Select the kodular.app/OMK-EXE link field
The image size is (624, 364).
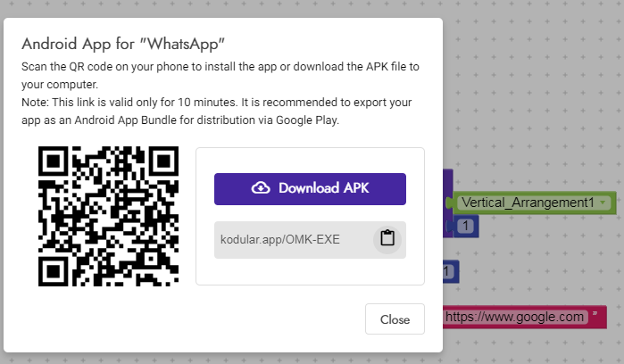pos(310,240)
